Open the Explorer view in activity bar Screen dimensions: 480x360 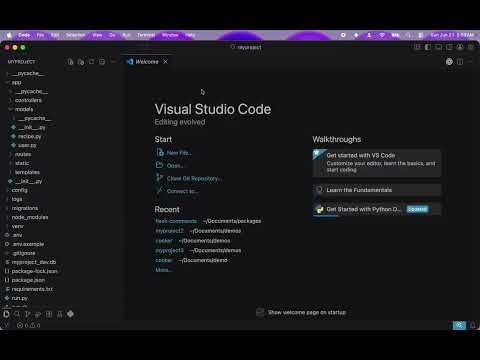6,314
